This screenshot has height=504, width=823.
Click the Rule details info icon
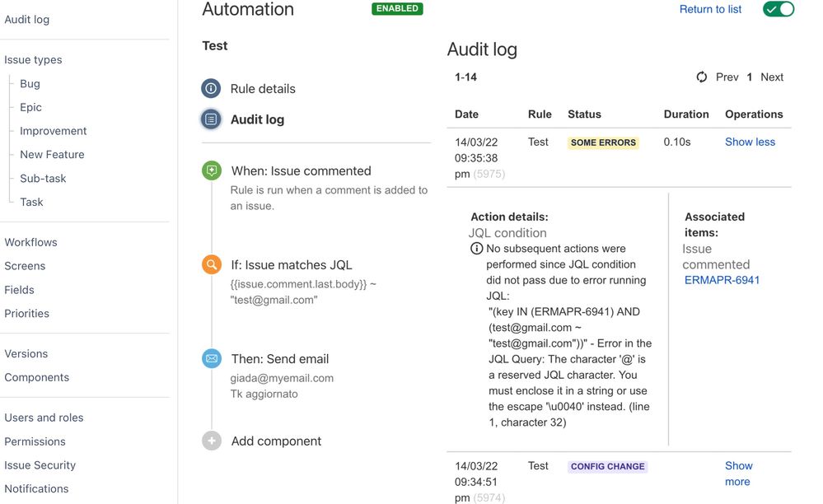click(x=211, y=89)
